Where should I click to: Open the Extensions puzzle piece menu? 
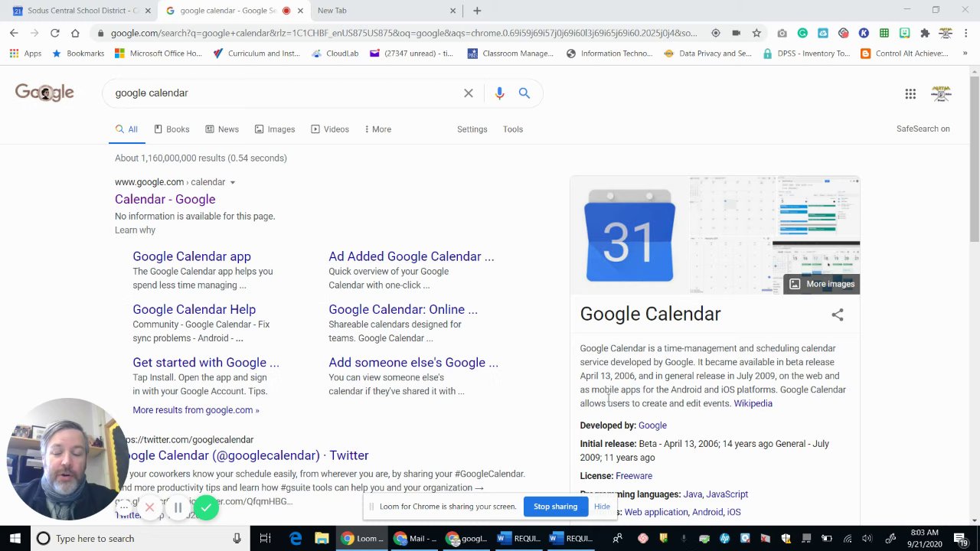925,33
